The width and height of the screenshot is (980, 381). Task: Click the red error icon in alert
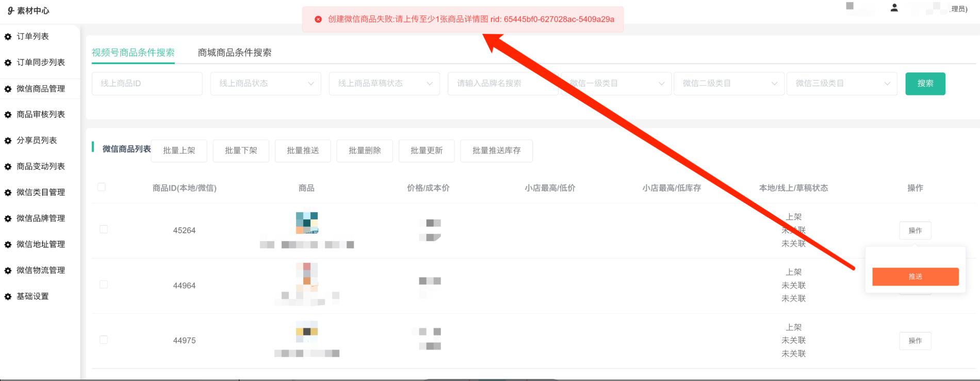318,19
